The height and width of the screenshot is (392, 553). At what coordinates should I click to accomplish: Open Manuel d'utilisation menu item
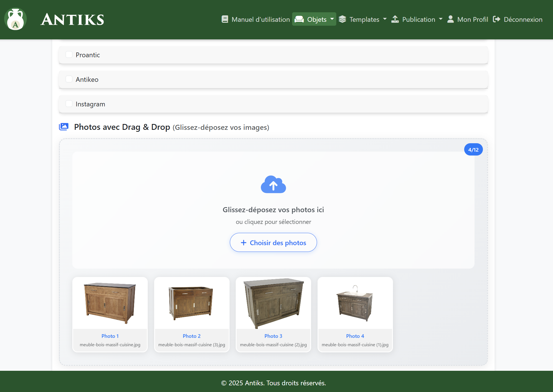[260, 20]
